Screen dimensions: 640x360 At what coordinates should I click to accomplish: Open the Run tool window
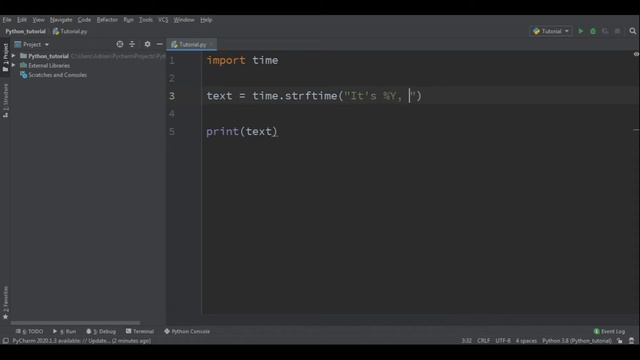(x=64, y=331)
